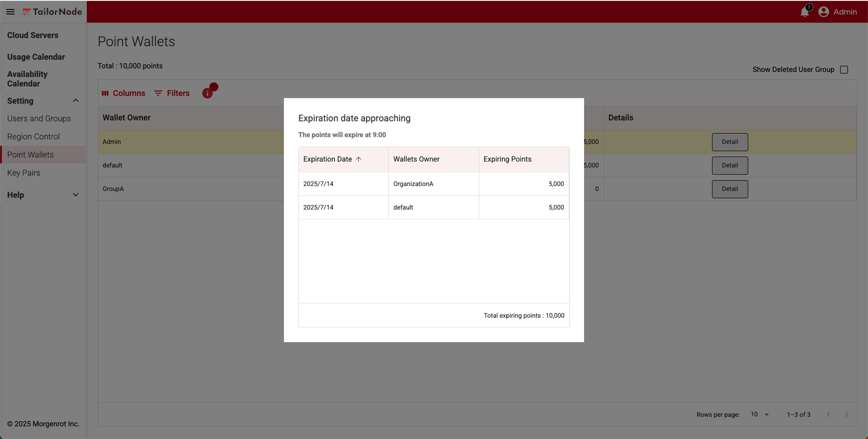The height and width of the screenshot is (439, 868).
Task: Click the red info expiration icon
Action: (x=208, y=93)
